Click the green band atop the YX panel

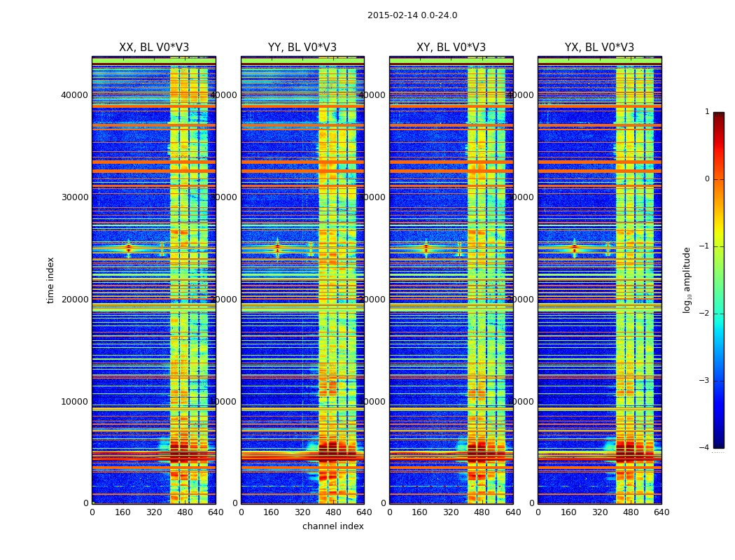tap(599, 60)
